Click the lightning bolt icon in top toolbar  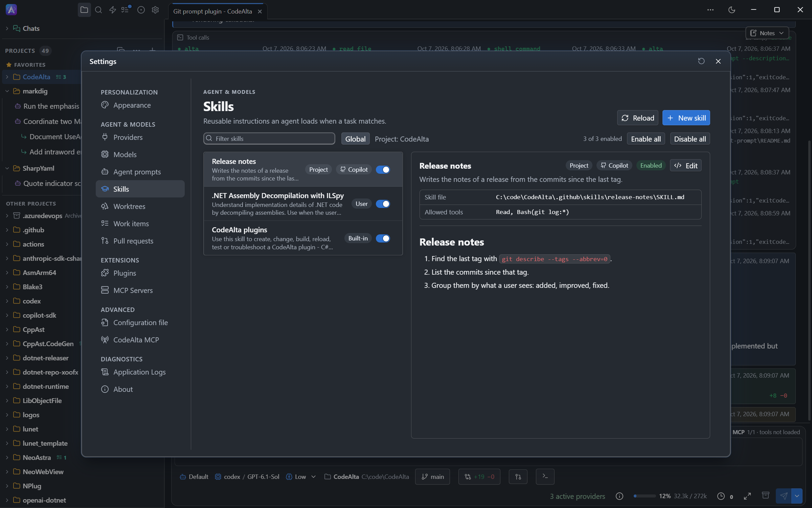[x=113, y=10]
